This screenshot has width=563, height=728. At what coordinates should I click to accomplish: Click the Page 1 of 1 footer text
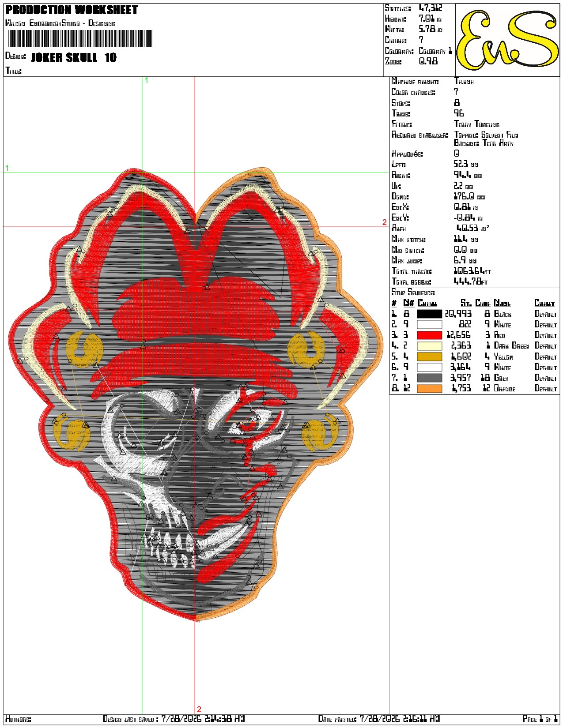pos(540,719)
